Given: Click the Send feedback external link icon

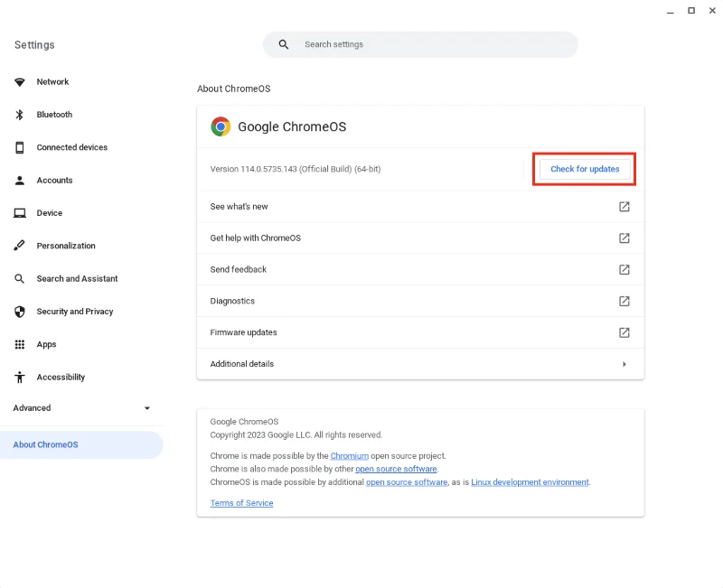Looking at the screenshot, I should [x=624, y=269].
